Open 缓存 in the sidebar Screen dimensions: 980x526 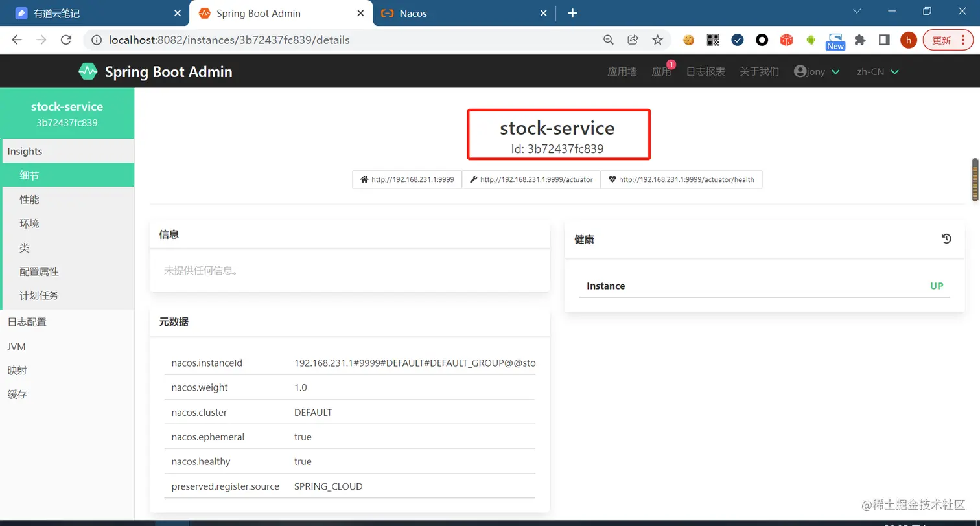pos(67,394)
